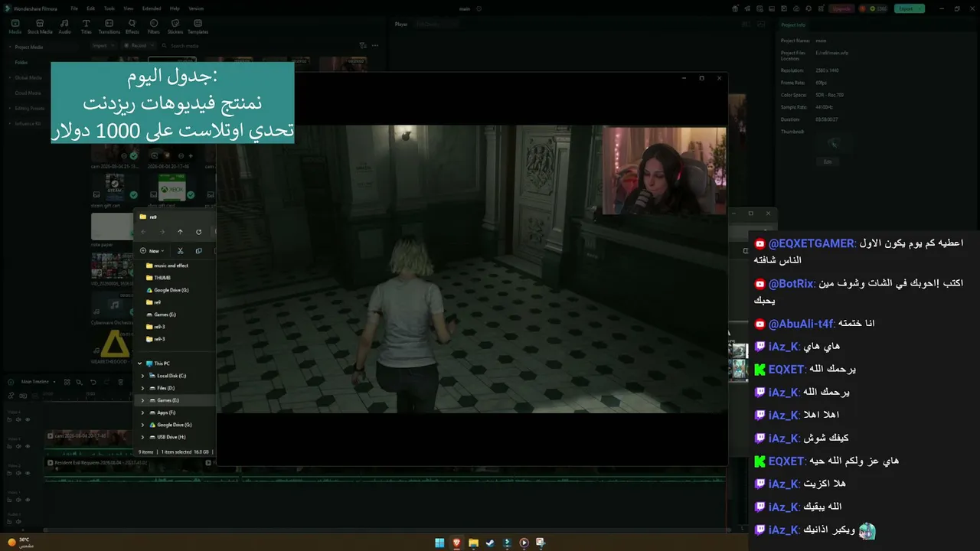Image resolution: width=980 pixels, height=551 pixels.
Task: Select the 'note paper' media thumbnail
Action: pos(112,227)
